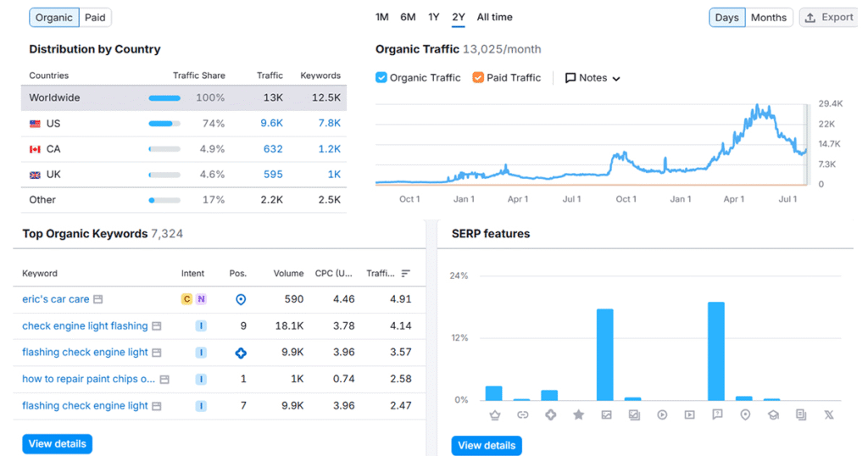Viewport: 868px width, 456px height.
Task: Switch to the Paid traffic toggle
Action: click(95, 18)
